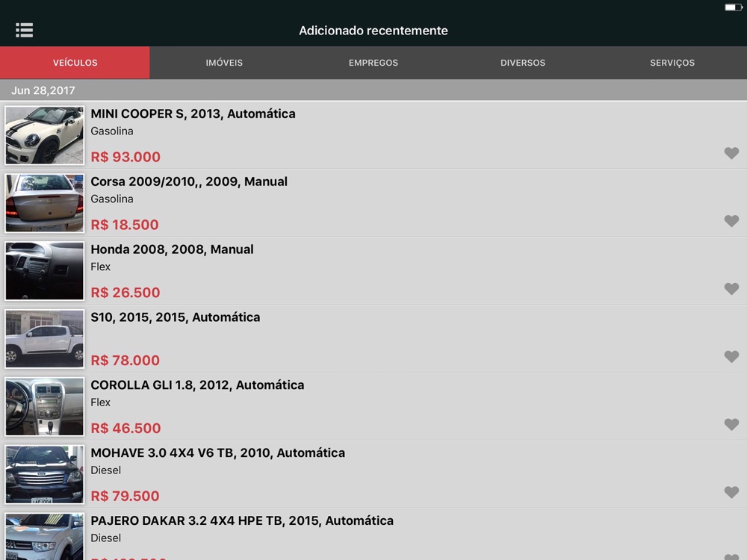
Task: Click the price 'R$ 78.000'
Action: pos(125,361)
